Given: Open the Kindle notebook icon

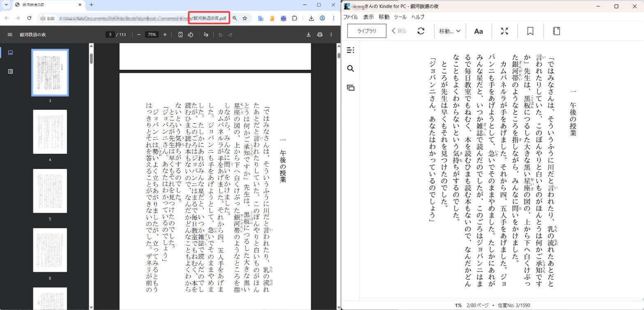Looking at the screenshot, I should 556,31.
